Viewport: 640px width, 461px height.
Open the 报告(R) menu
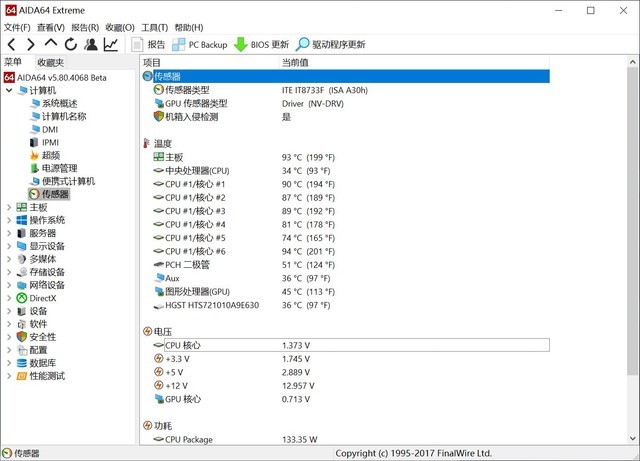pos(85,27)
